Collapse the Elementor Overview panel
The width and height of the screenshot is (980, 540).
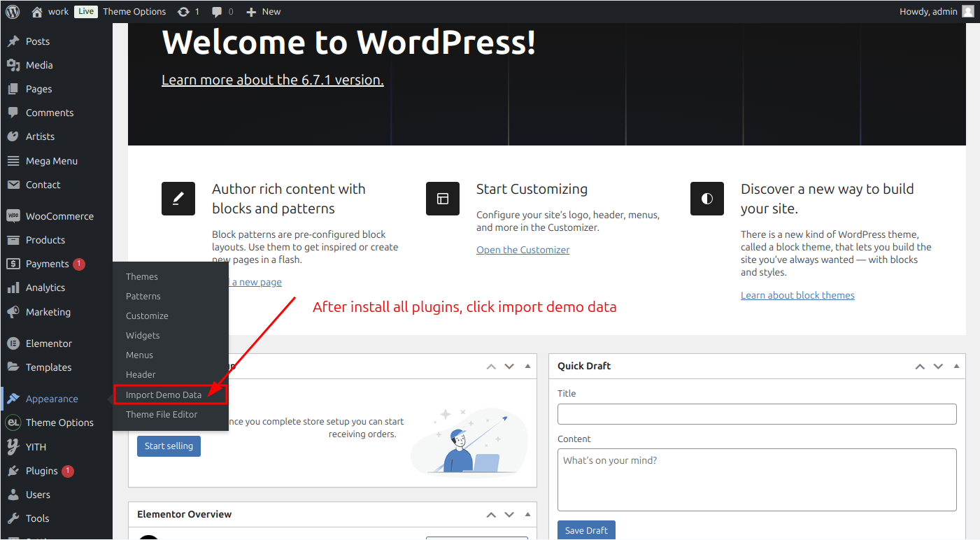click(527, 515)
